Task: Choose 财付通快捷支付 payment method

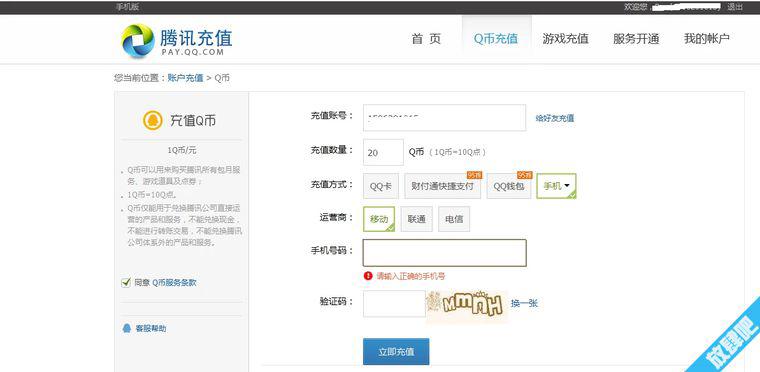Action: [443, 186]
